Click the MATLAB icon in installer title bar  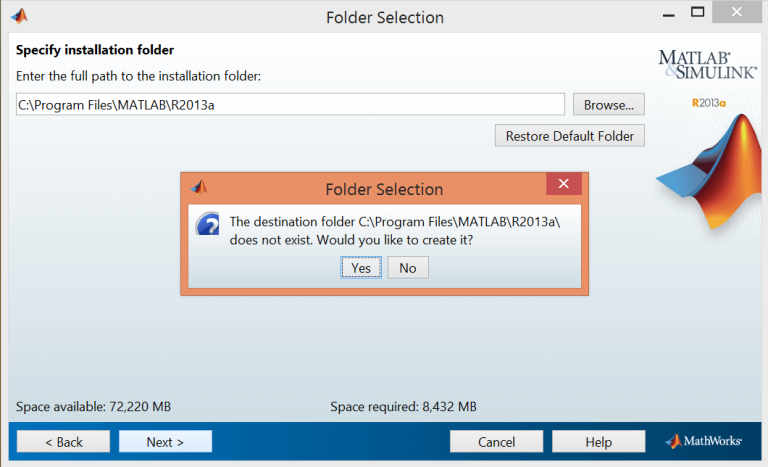click(20, 16)
